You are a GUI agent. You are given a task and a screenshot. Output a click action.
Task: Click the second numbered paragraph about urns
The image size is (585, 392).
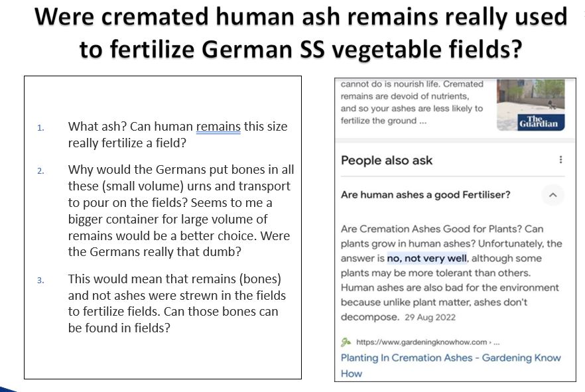point(181,211)
